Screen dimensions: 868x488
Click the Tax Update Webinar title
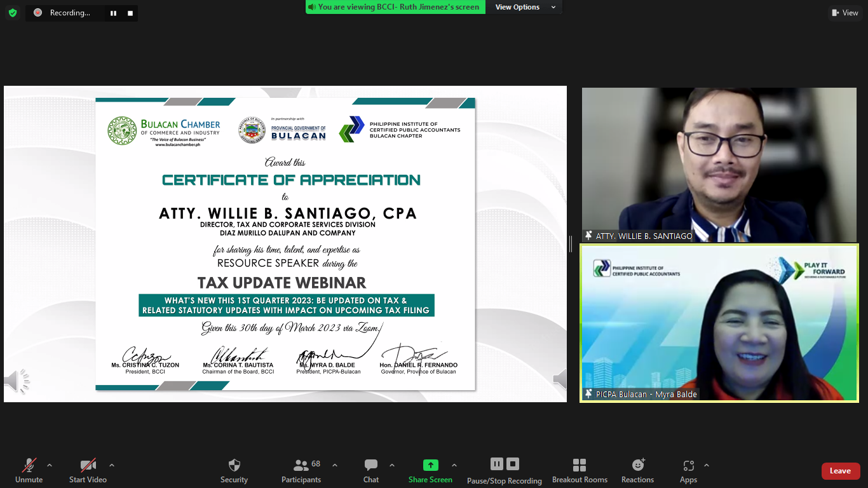282,283
